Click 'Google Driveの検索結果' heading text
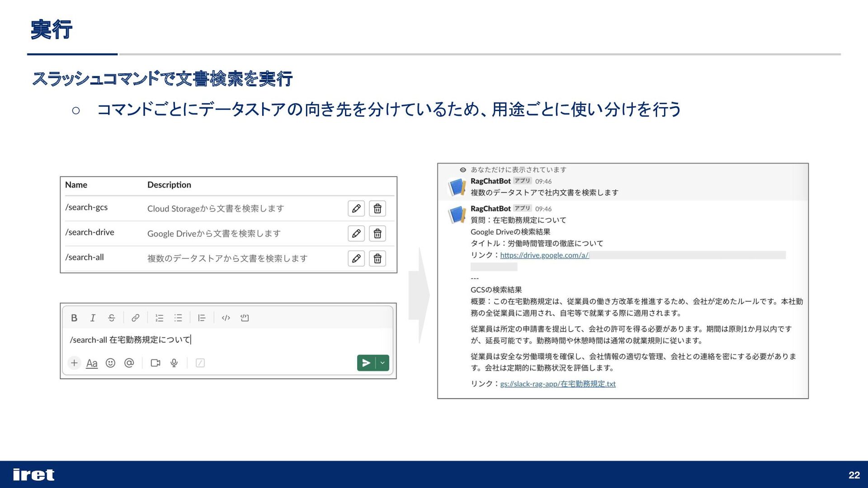The image size is (868, 488). (x=510, y=232)
